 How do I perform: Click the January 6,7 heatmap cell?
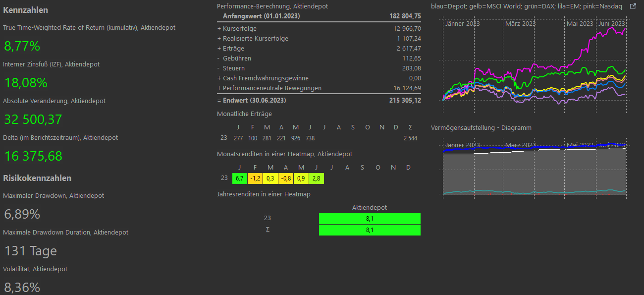[x=240, y=178]
